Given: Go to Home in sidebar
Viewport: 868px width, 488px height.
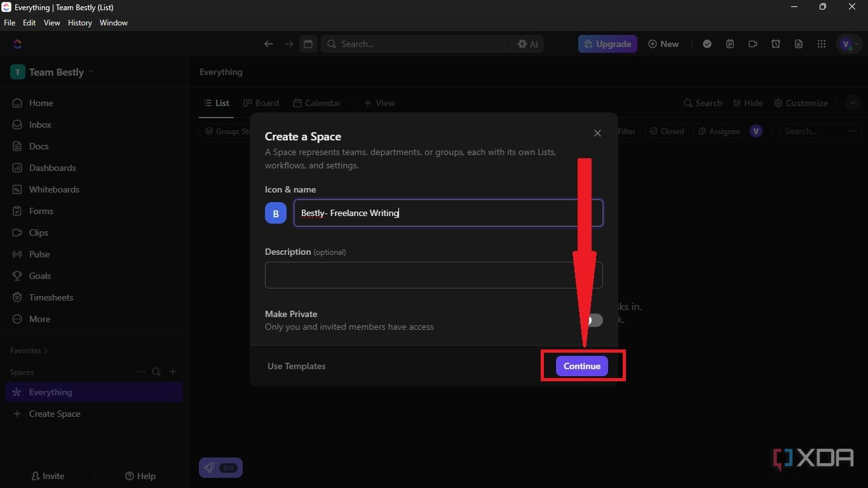Looking at the screenshot, I should [94, 103].
